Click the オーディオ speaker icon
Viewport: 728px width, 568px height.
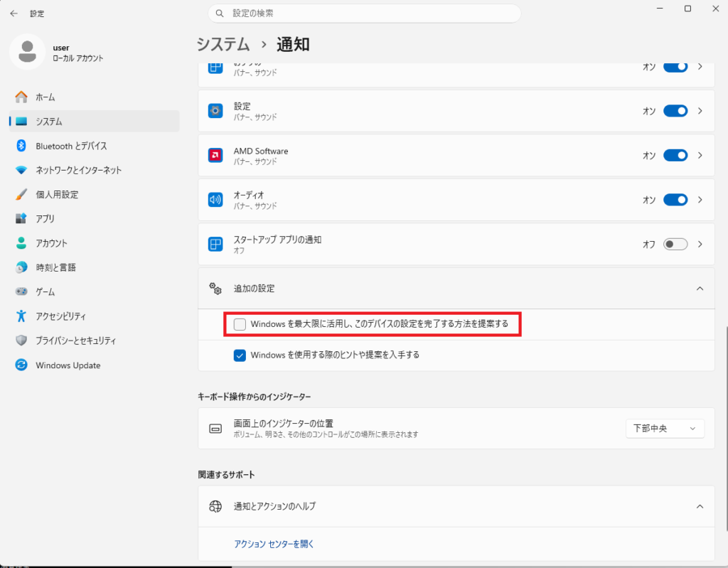(215, 200)
